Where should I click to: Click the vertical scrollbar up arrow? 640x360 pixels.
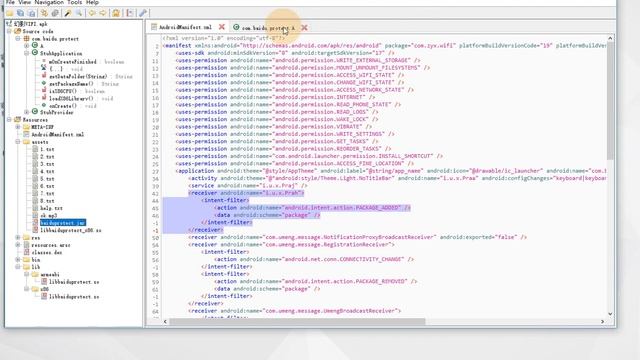(x=610, y=38)
